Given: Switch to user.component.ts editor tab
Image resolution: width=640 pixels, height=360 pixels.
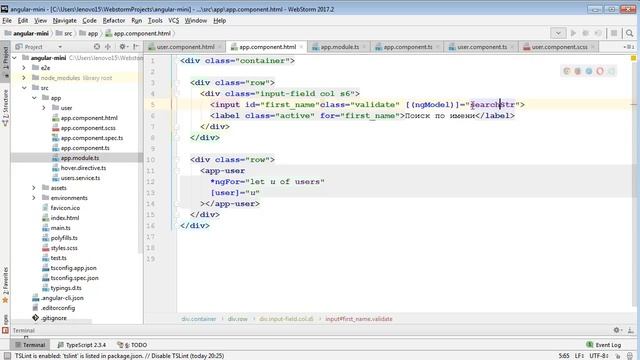Looking at the screenshot, I should tap(482, 47).
